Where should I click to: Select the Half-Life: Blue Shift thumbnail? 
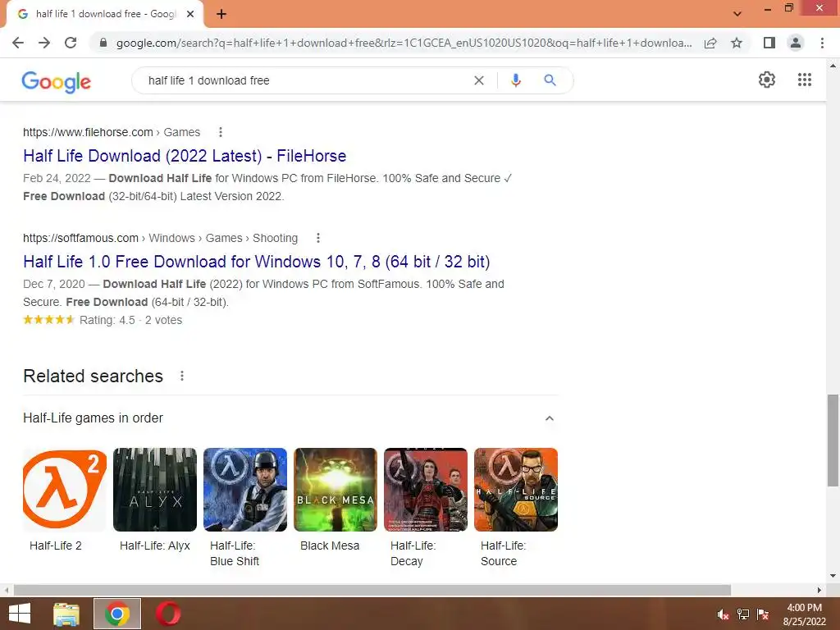click(245, 490)
